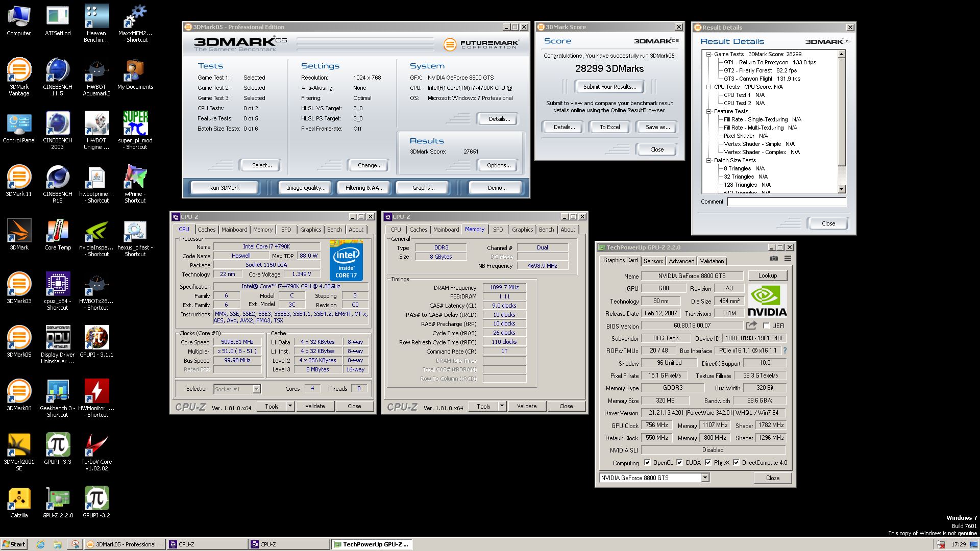Open the GPUPI - 3.1.1 desktop icon
The image size is (980, 551).
96,341
